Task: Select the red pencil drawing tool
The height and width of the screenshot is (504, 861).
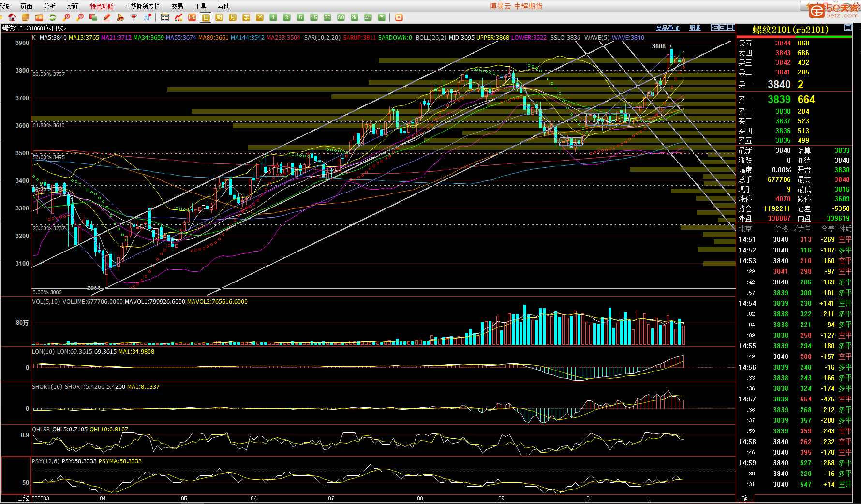Action: (107, 17)
